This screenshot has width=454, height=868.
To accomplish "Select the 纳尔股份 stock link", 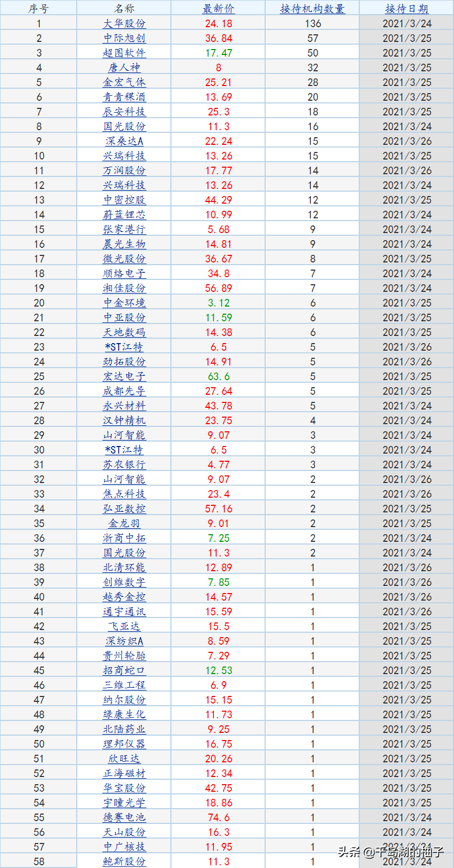I will click(124, 700).
